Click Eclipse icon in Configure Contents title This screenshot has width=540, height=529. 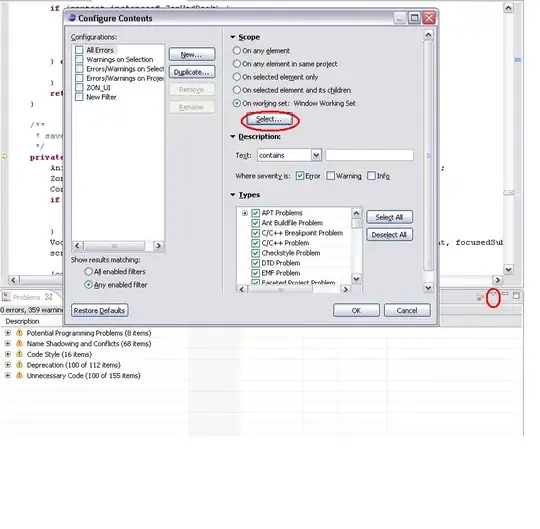(x=72, y=18)
